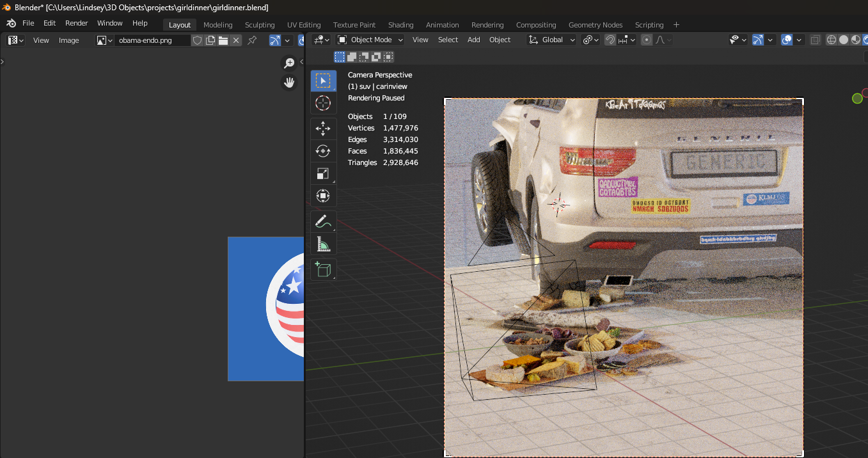
Task: Open the Object Mode dropdown
Action: point(370,40)
